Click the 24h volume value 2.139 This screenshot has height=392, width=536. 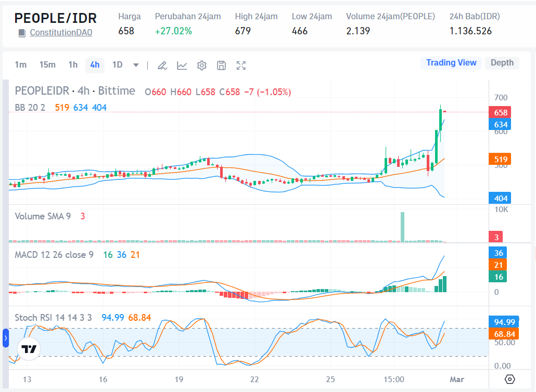358,31
